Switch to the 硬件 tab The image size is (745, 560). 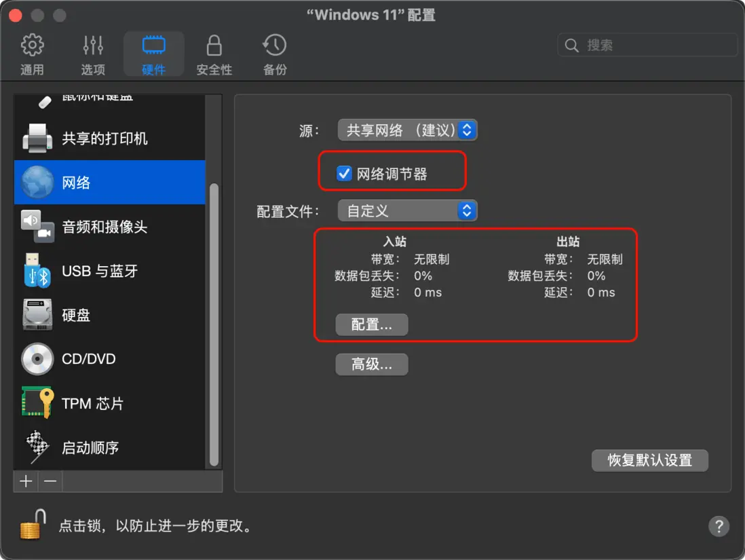[x=153, y=53]
